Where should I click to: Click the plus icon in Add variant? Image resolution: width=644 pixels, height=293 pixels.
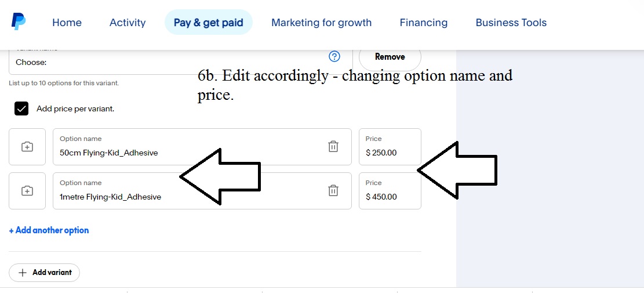(x=23, y=273)
